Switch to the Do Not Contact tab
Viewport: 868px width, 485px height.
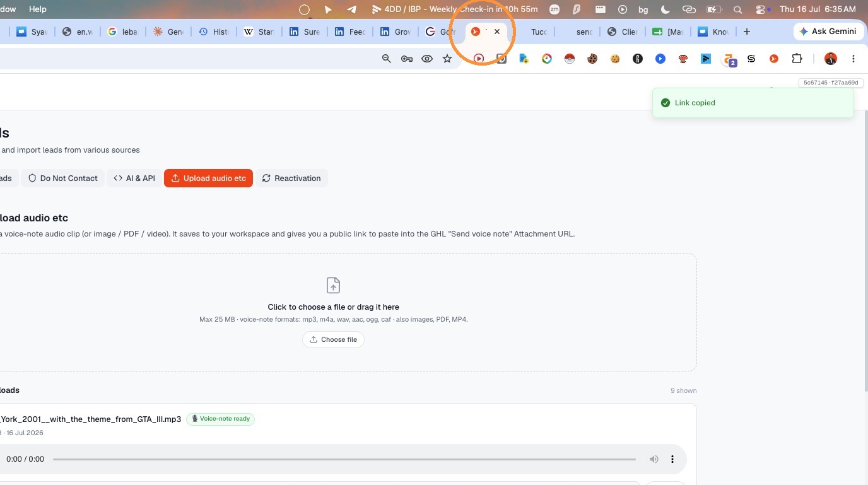click(62, 178)
